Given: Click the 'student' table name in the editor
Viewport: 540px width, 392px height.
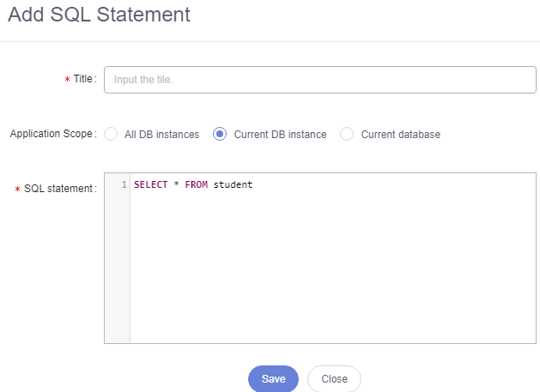Looking at the screenshot, I should 233,184.
